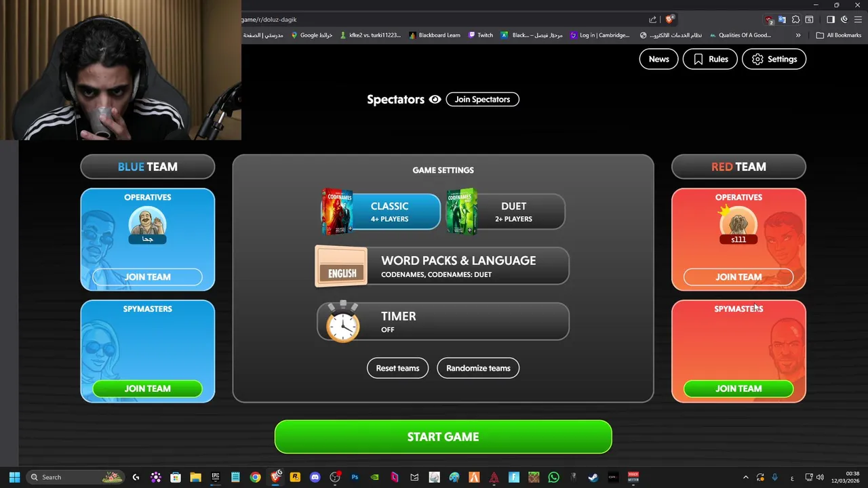Show hidden system tray icons
This screenshot has height=488, width=868.
(x=745, y=477)
